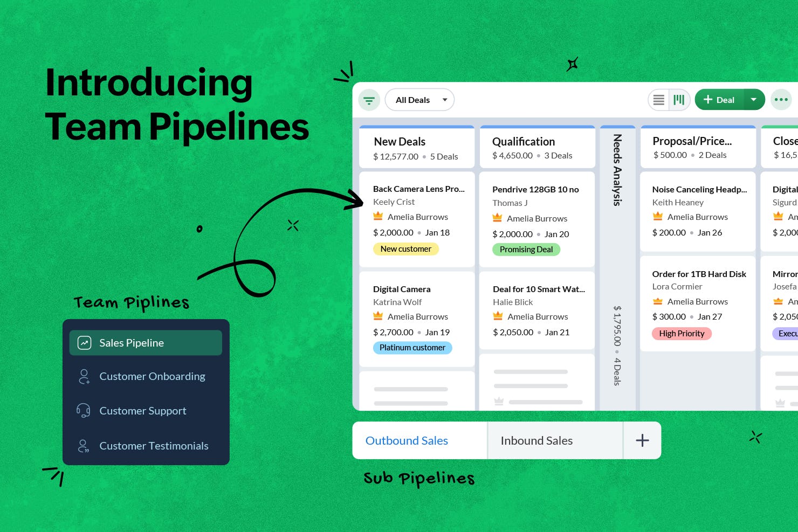
Task: Toggle the kanban board view
Action: coord(679,100)
